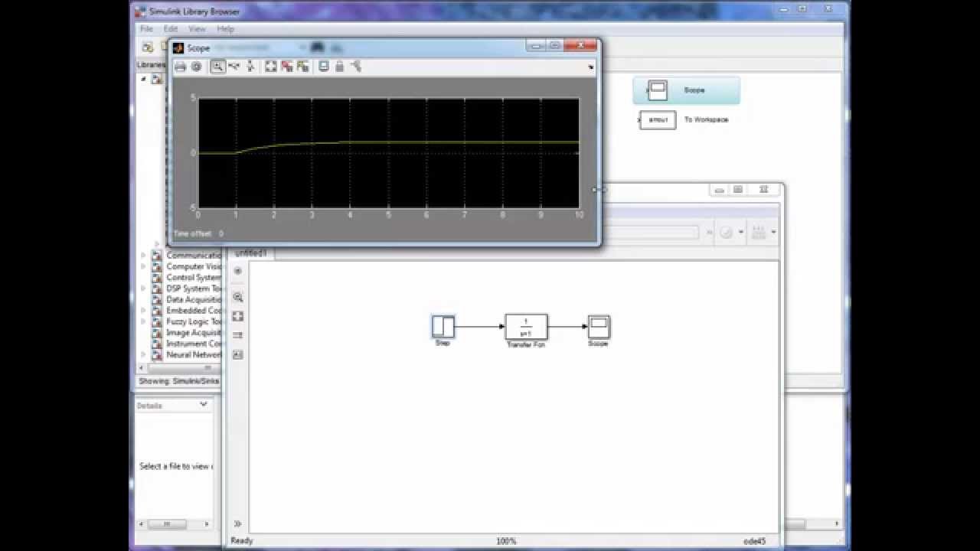
Task: Select Zoom tool in model window palette
Action: click(238, 297)
